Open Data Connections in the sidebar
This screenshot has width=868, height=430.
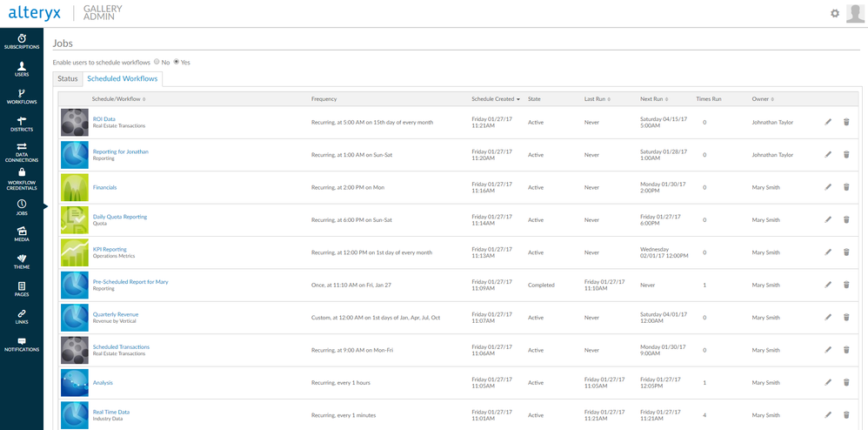(x=22, y=152)
